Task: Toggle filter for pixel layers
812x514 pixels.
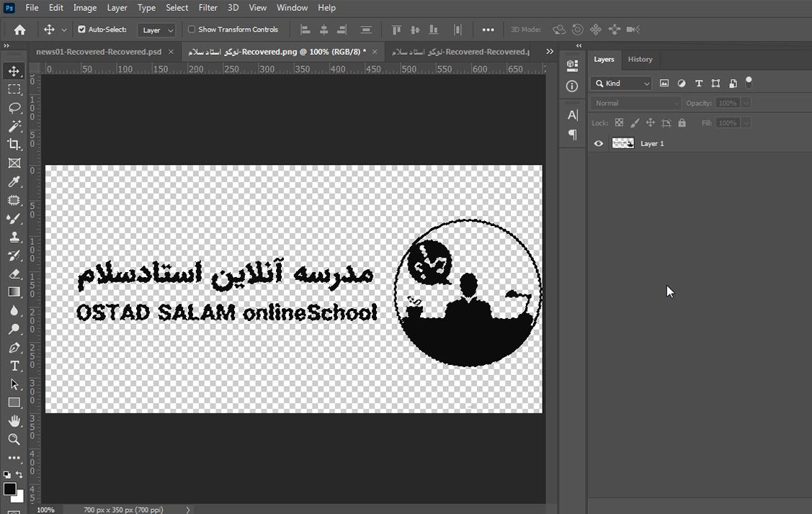Action: (664, 84)
